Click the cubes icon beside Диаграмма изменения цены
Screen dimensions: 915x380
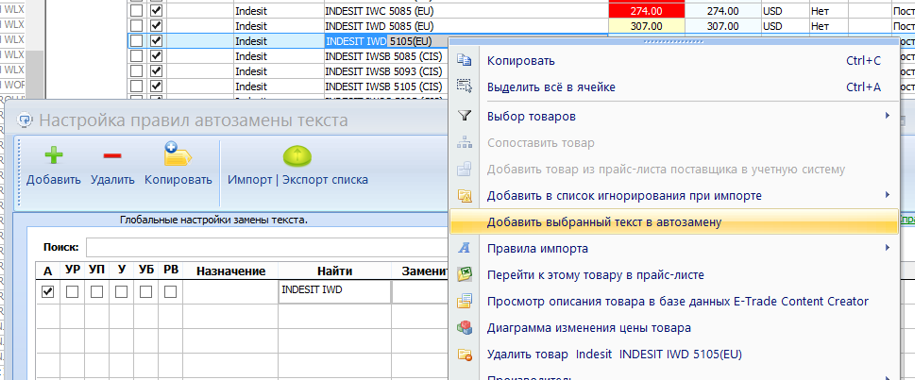[465, 327]
